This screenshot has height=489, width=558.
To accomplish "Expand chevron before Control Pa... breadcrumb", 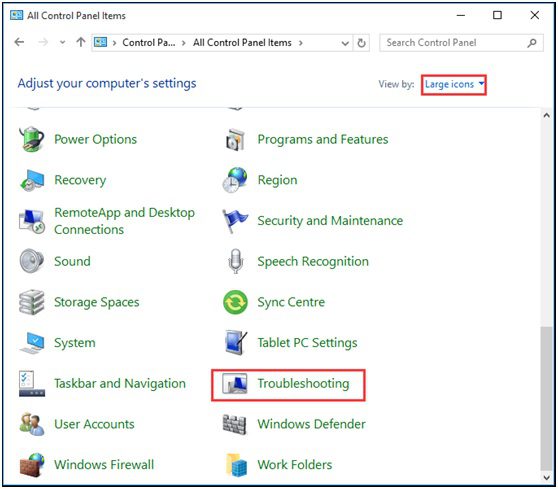I will [114, 43].
